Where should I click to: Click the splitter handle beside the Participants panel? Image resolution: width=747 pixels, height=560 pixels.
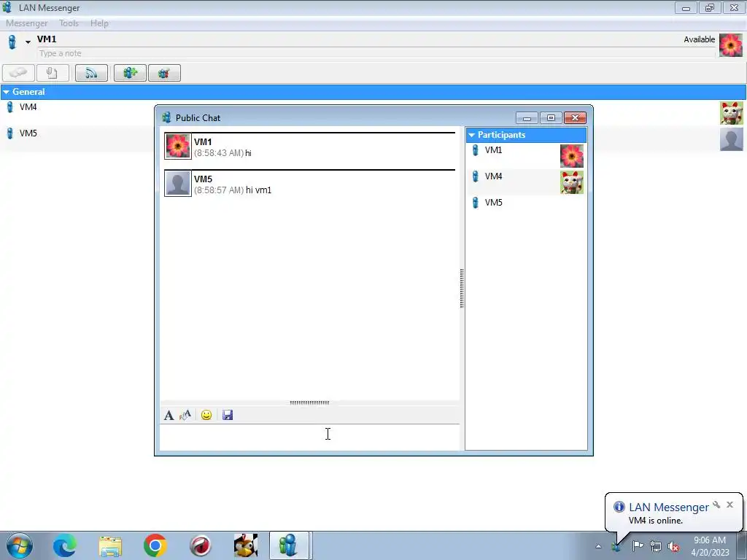tap(462, 288)
